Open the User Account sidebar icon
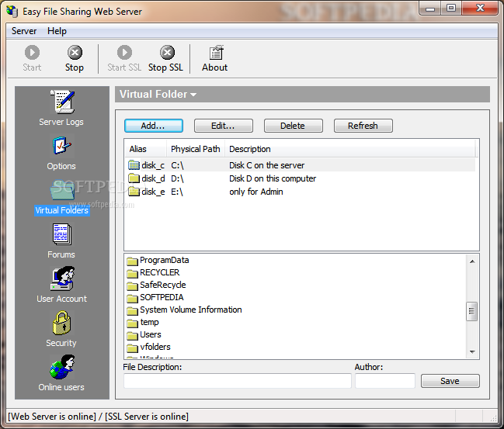The width and height of the screenshot is (504, 429). click(62, 279)
